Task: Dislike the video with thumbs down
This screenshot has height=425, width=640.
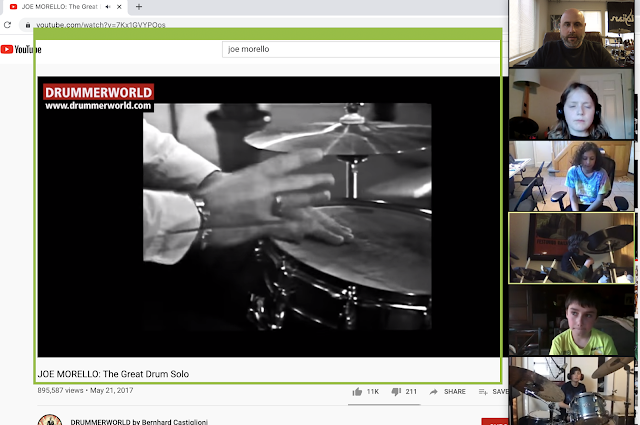Action: pyautogui.click(x=404, y=392)
